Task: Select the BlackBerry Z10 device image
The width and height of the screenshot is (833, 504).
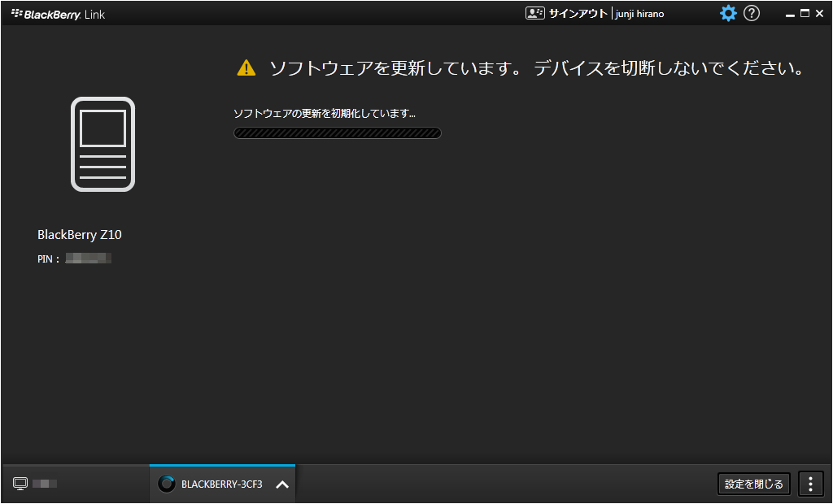Action: (102, 144)
